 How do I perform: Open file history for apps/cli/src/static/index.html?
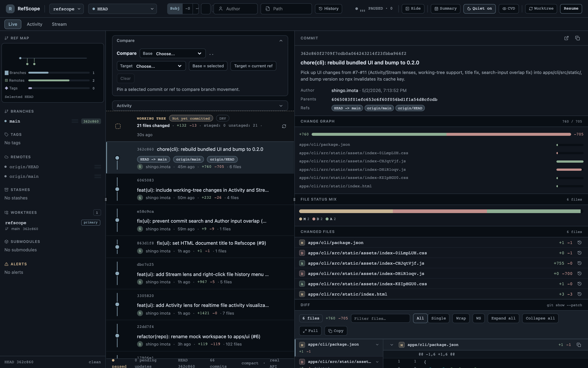click(x=579, y=294)
